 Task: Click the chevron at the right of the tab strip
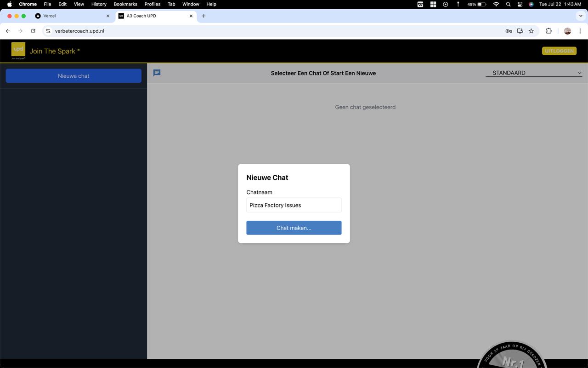(x=581, y=16)
